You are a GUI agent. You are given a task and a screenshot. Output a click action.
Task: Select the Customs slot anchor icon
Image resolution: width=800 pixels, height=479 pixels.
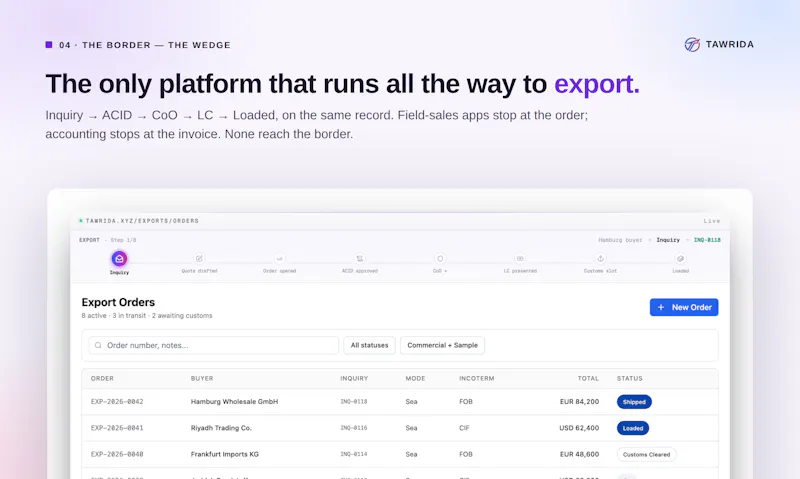point(601,259)
